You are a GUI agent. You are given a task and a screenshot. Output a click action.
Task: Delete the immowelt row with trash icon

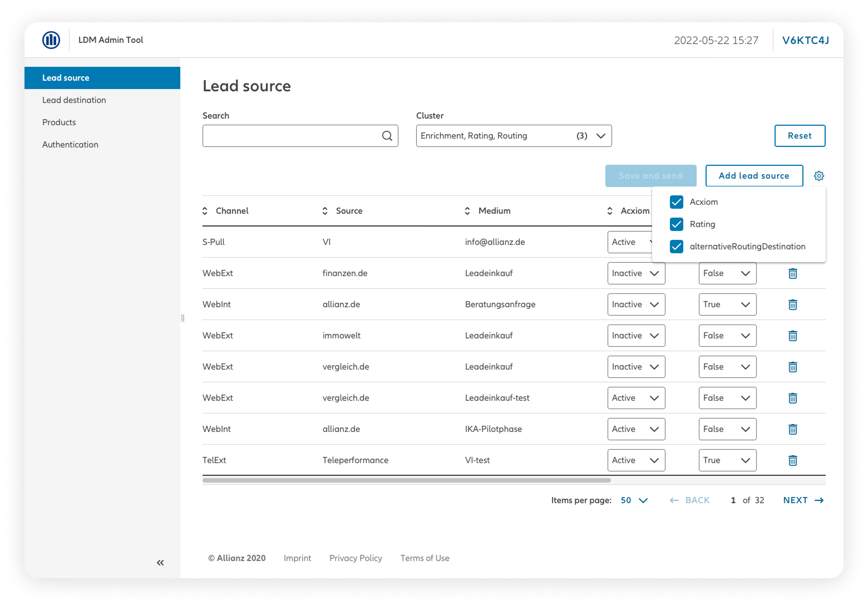pyautogui.click(x=793, y=336)
